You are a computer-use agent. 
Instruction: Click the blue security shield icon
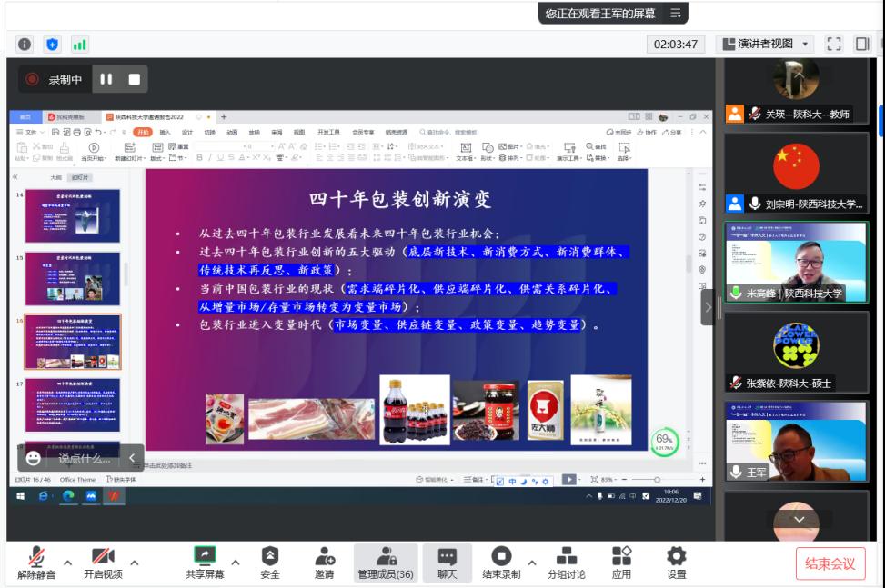click(x=53, y=45)
